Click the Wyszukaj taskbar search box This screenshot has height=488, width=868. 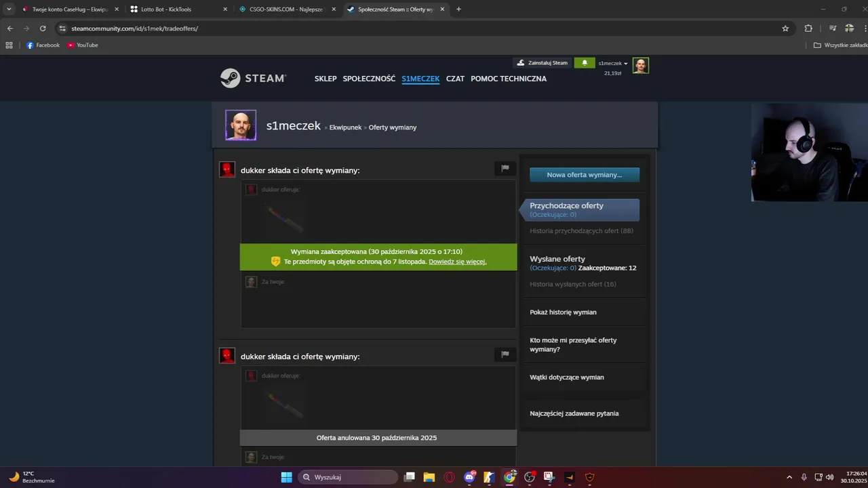pos(349,477)
